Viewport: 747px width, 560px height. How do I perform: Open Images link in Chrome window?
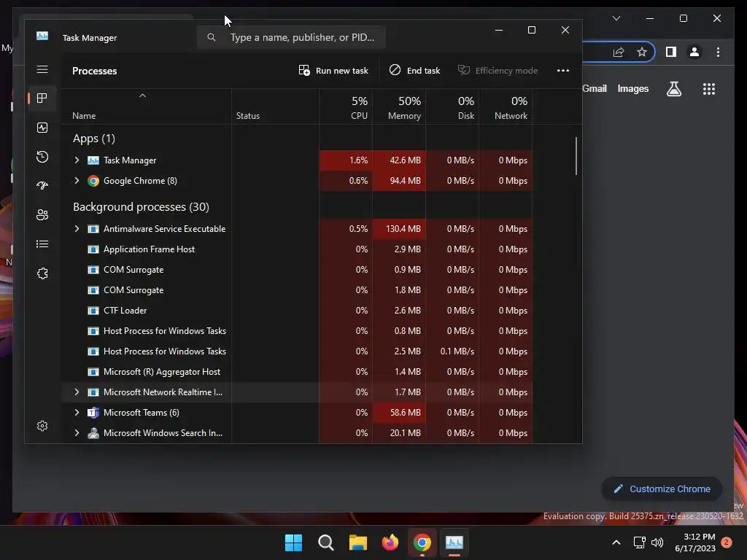(632, 88)
